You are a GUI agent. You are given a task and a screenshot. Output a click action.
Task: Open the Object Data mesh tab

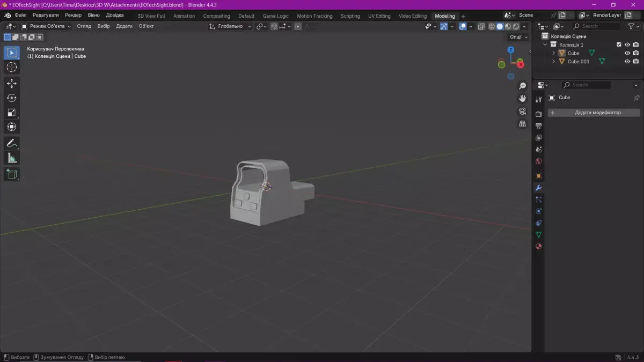pyautogui.click(x=539, y=235)
